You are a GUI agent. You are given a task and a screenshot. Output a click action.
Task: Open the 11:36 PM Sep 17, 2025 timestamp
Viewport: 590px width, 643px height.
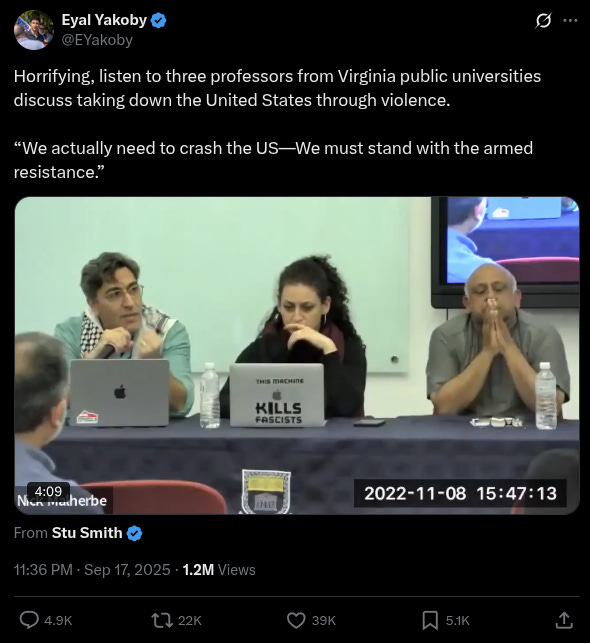click(x=92, y=570)
